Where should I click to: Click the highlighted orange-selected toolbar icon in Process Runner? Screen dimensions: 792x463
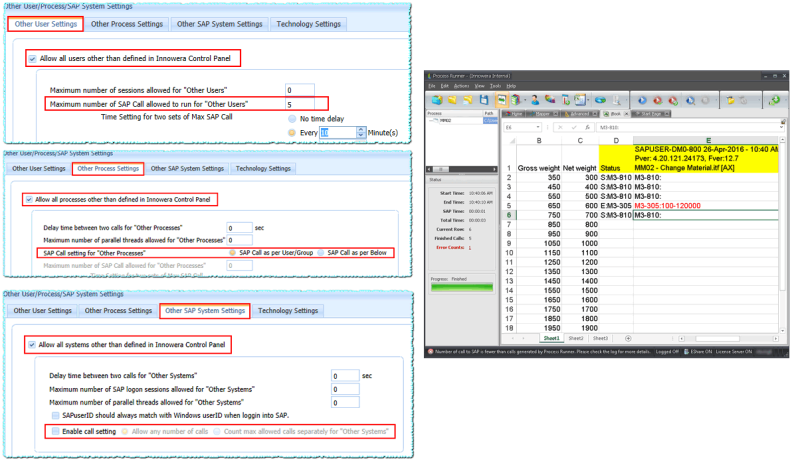click(x=501, y=100)
